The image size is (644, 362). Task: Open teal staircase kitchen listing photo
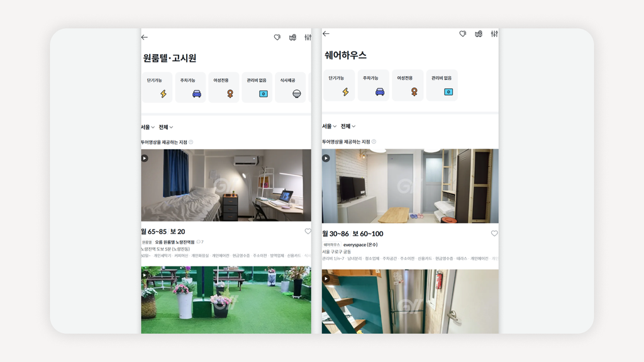(x=410, y=302)
